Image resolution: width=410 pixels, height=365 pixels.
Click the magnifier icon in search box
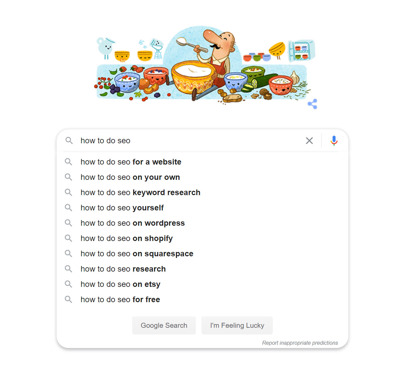(x=69, y=140)
